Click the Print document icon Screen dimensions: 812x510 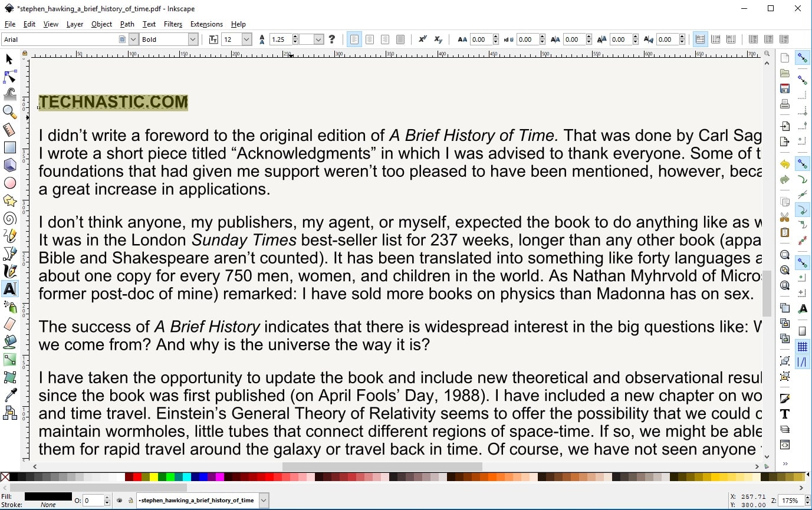pyautogui.click(x=785, y=104)
